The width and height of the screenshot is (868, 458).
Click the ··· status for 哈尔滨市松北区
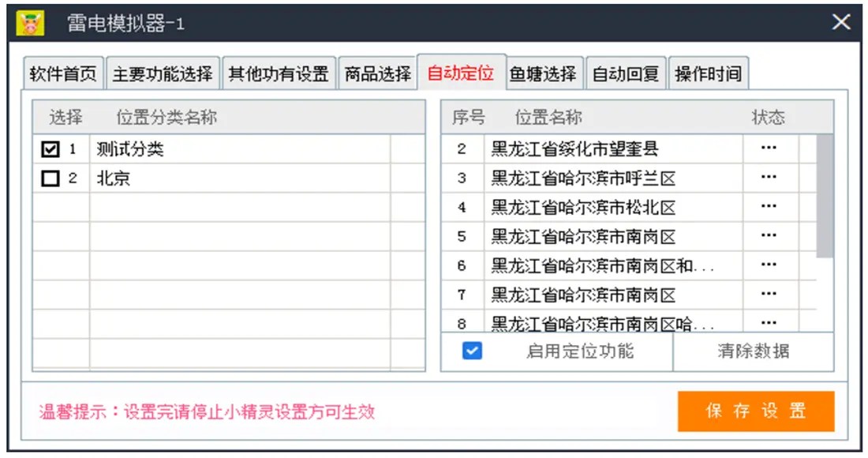coord(769,207)
